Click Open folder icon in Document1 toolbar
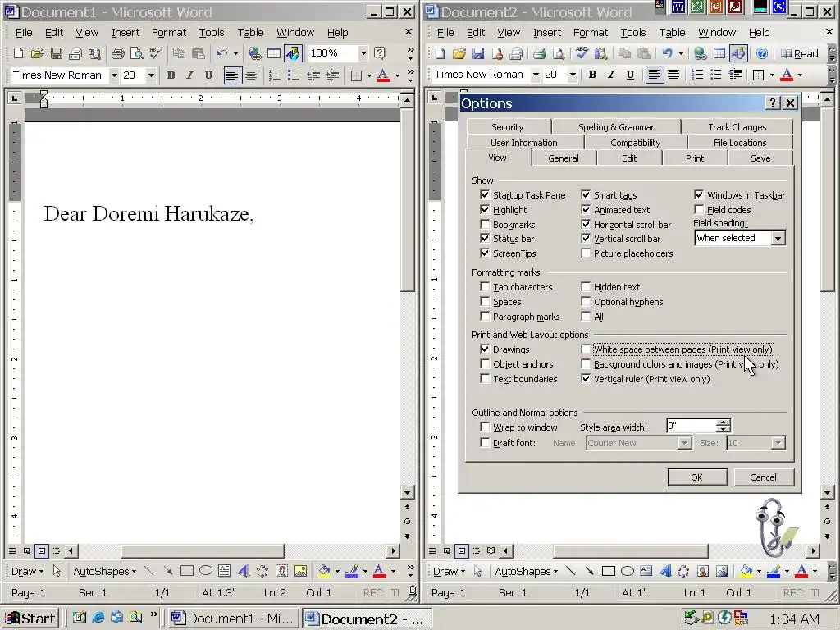 pyautogui.click(x=37, y=53)
